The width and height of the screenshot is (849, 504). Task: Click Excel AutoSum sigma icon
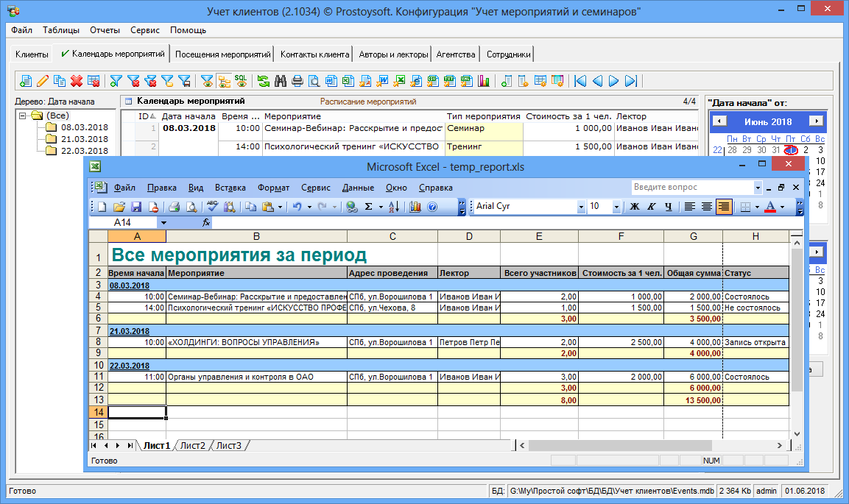[369, 207]
